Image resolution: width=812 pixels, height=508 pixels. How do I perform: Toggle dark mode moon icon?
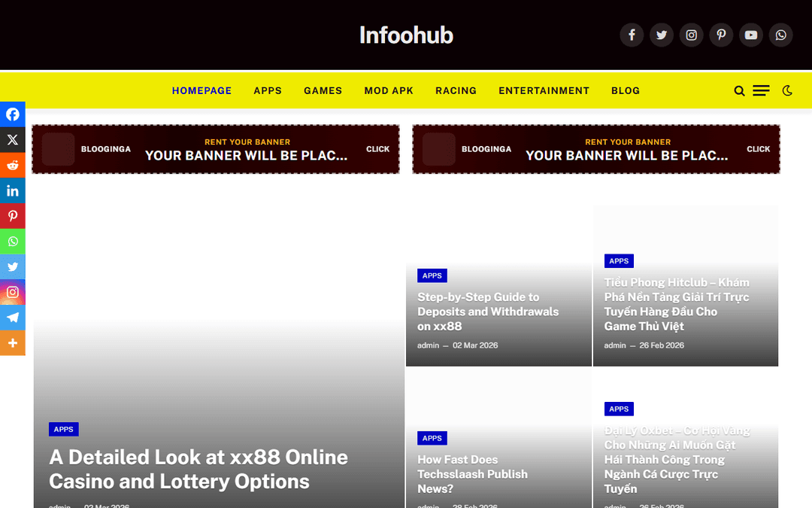point(787,91)
